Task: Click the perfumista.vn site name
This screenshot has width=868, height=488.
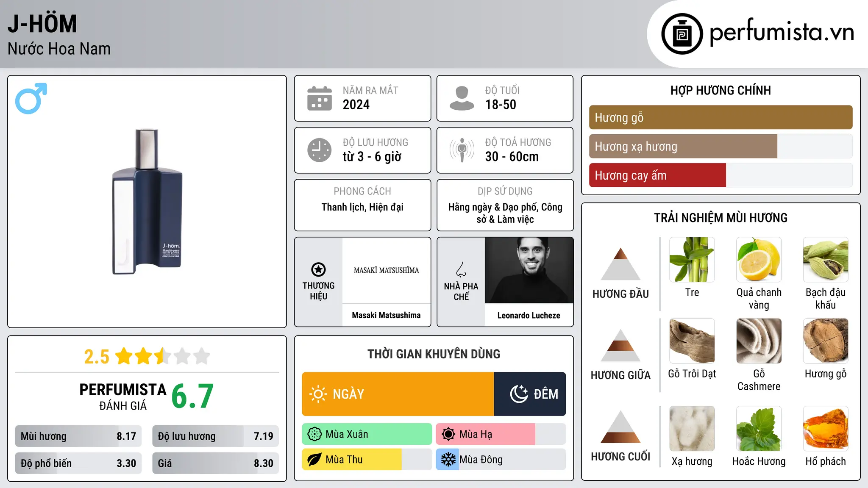Action: (x=782, y=33)
